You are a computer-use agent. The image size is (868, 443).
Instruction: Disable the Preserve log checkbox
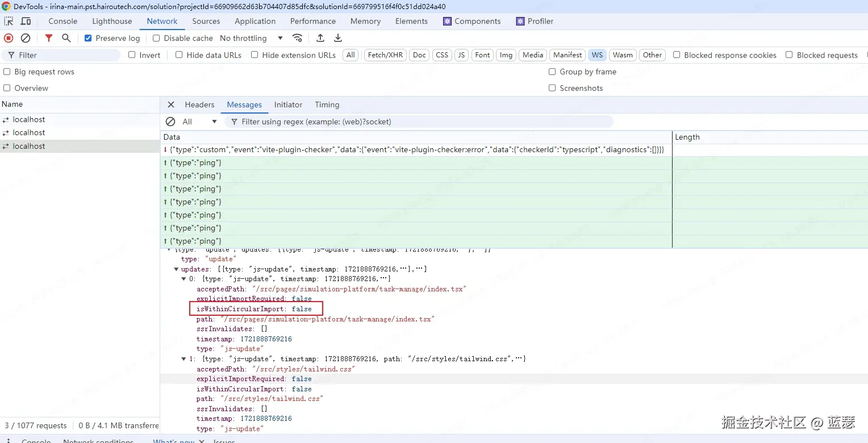pos(88,38)
